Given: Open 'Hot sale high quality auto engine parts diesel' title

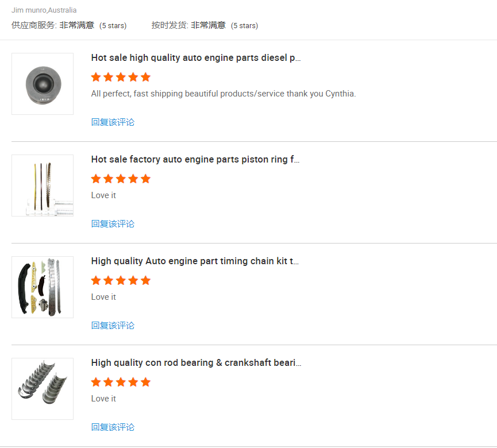Looking at the screenshot, I should (x=195, y=58).
